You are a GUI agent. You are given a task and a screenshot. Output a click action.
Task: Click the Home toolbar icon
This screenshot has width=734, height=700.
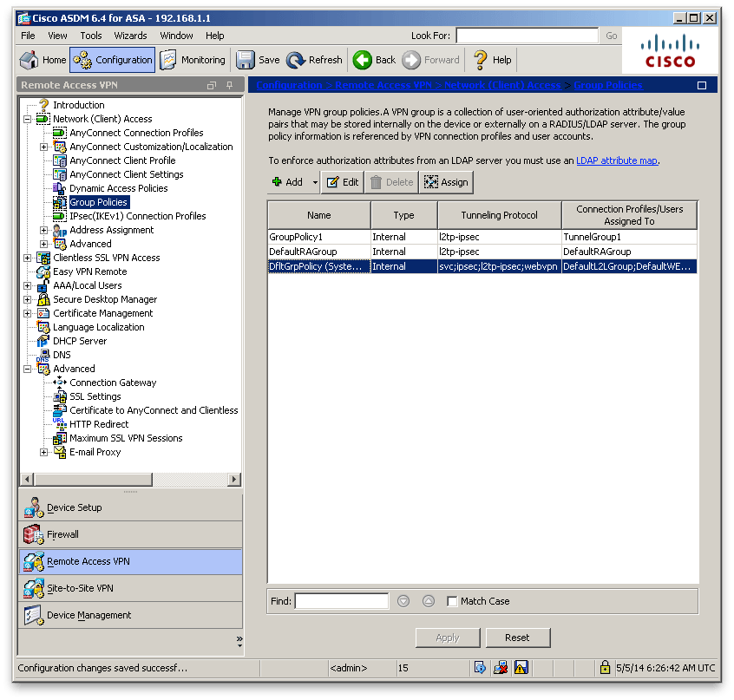point(29,60)
